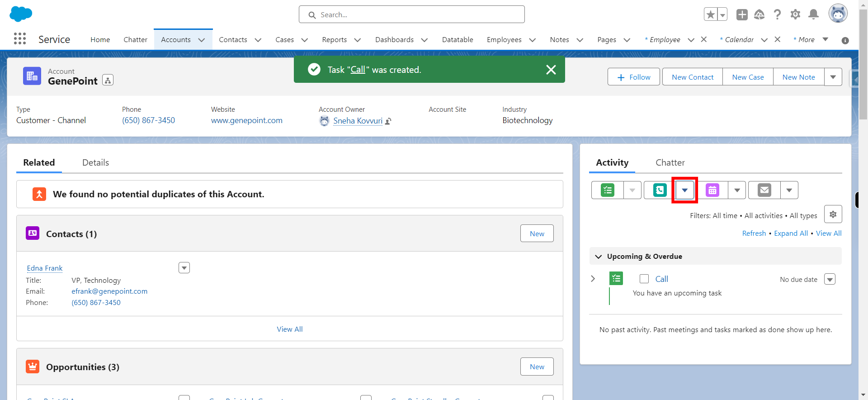Click the New Note button
Screen dimensions: 868x400
click(798, 77)
